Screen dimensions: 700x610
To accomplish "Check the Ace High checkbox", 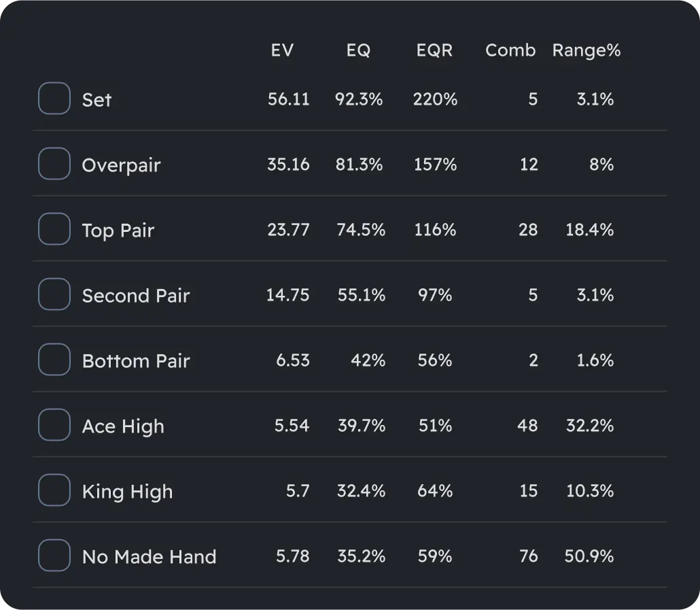I will pos(54,425).
